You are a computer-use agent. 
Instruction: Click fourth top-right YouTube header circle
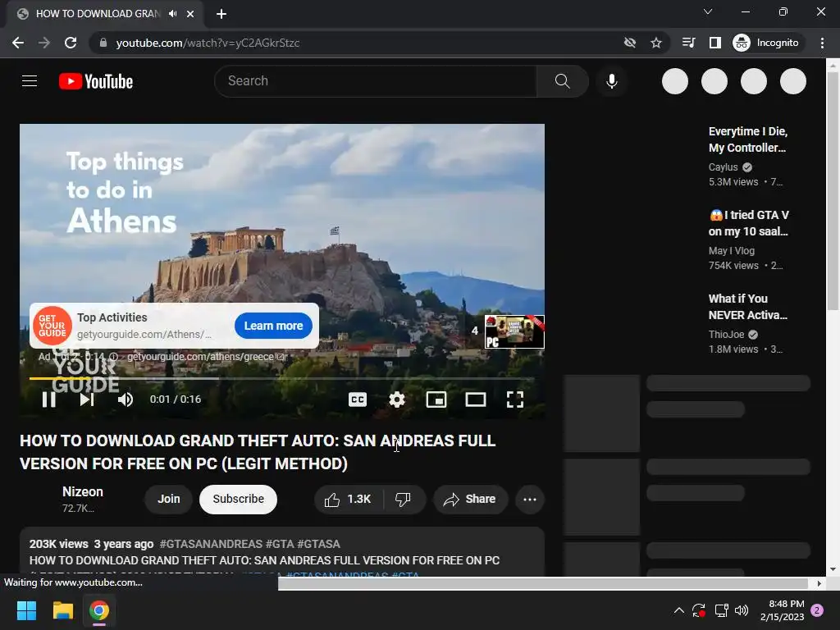pos(793,81)
